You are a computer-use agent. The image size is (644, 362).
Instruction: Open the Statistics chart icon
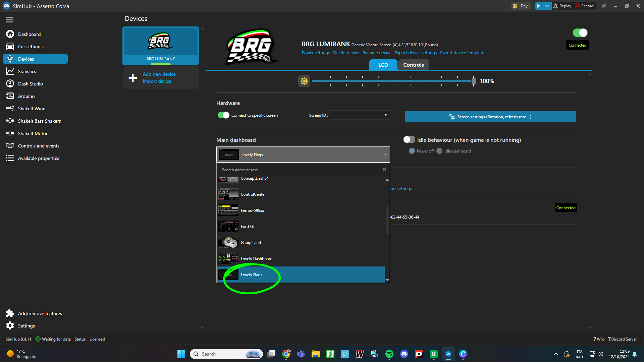[10, 71]
